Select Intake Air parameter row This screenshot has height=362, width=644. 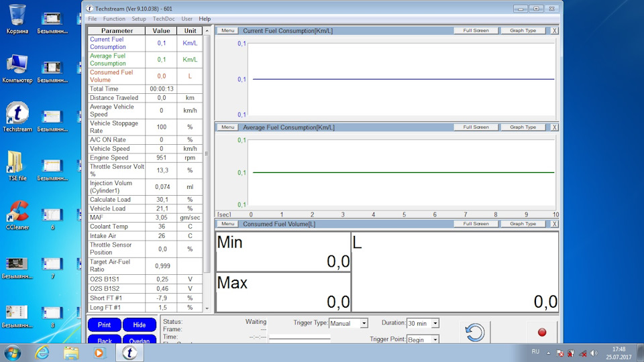coord(145,236)
